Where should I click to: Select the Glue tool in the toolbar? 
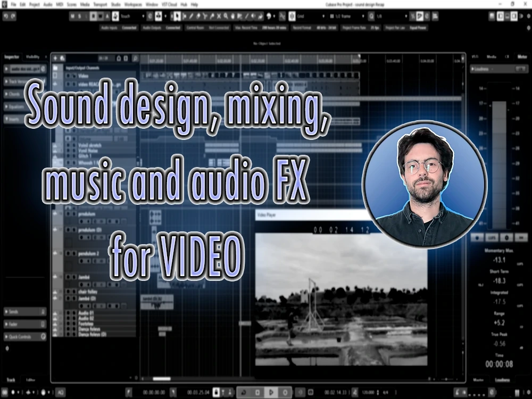[x=212, y=17]
